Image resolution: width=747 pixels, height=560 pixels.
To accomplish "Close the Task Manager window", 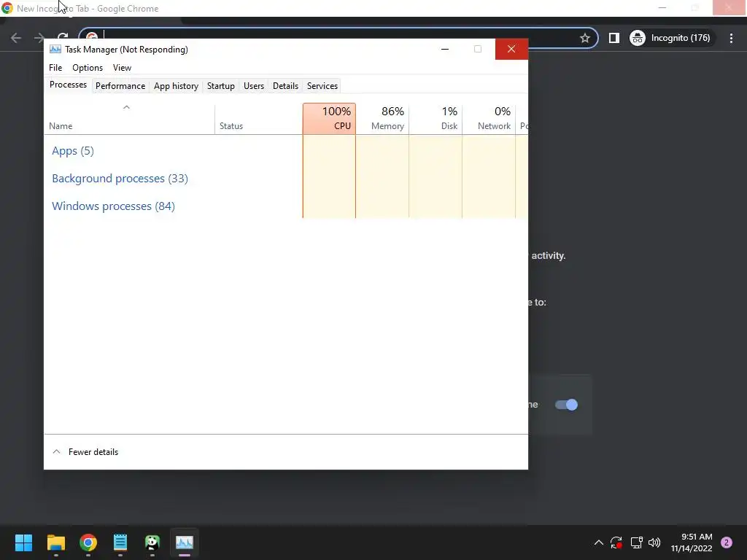I will (x=511, y=49).
